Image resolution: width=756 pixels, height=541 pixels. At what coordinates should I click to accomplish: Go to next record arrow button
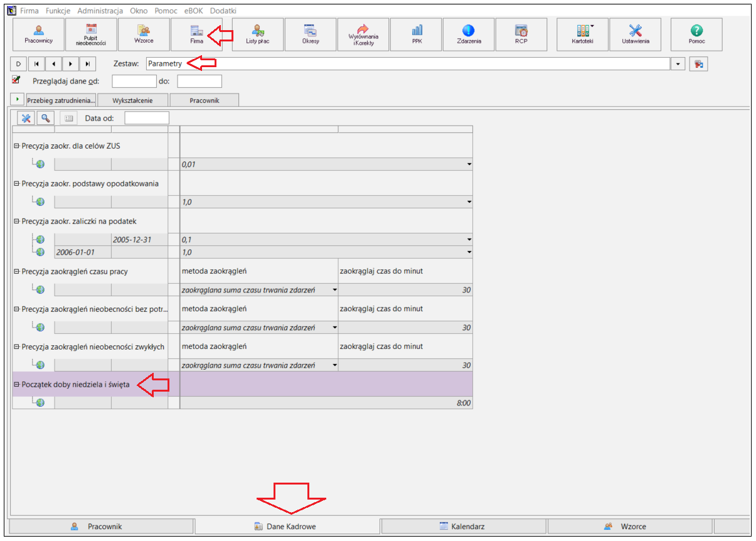[x=70, y=63]
